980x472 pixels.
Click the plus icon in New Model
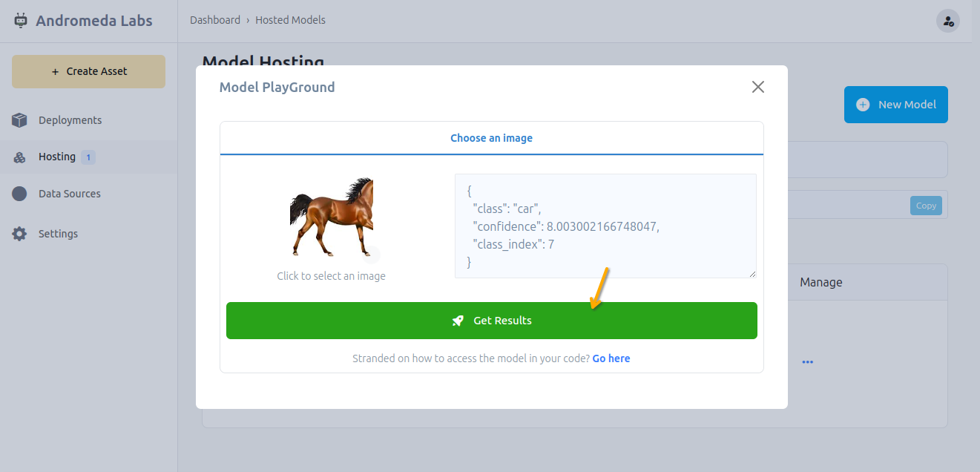(x=863, y=105)
